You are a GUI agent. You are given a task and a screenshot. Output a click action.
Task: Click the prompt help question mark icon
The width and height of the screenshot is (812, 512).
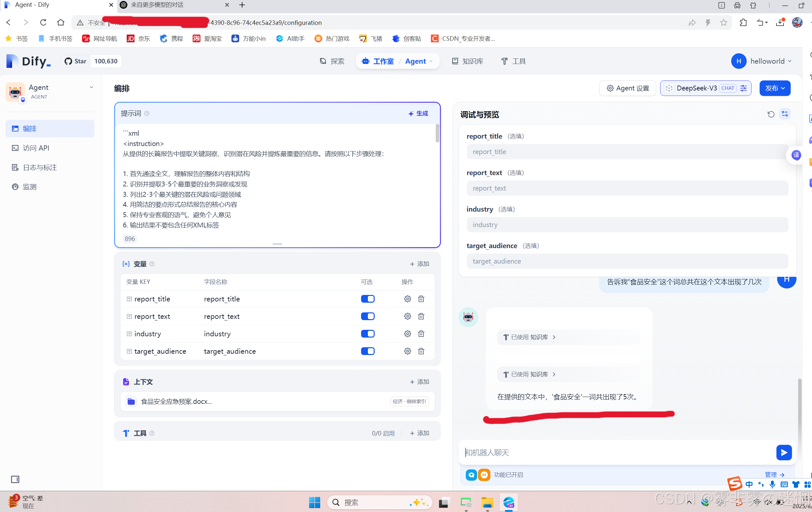(x=147, y=114)
